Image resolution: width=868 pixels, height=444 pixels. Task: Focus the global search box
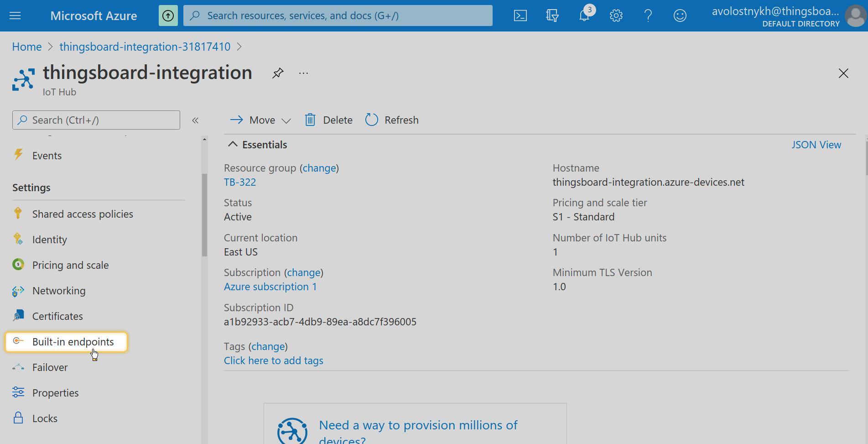(x=338, y=16)
